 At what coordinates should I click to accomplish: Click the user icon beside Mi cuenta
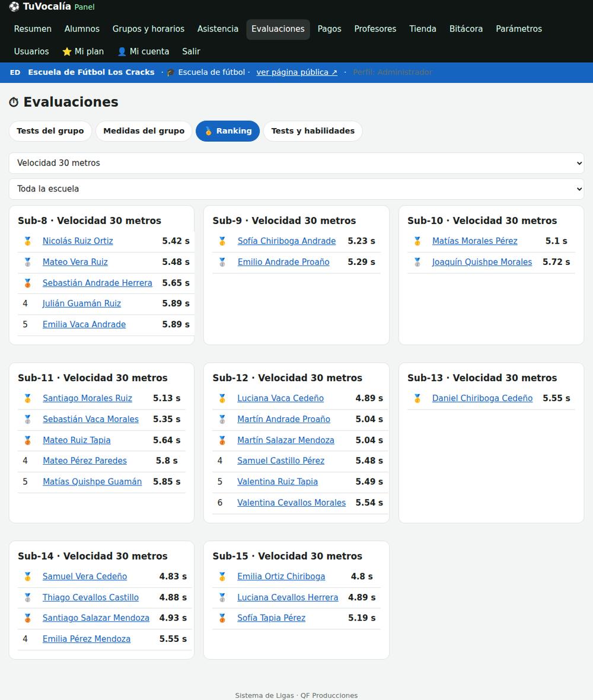(122, 52)
